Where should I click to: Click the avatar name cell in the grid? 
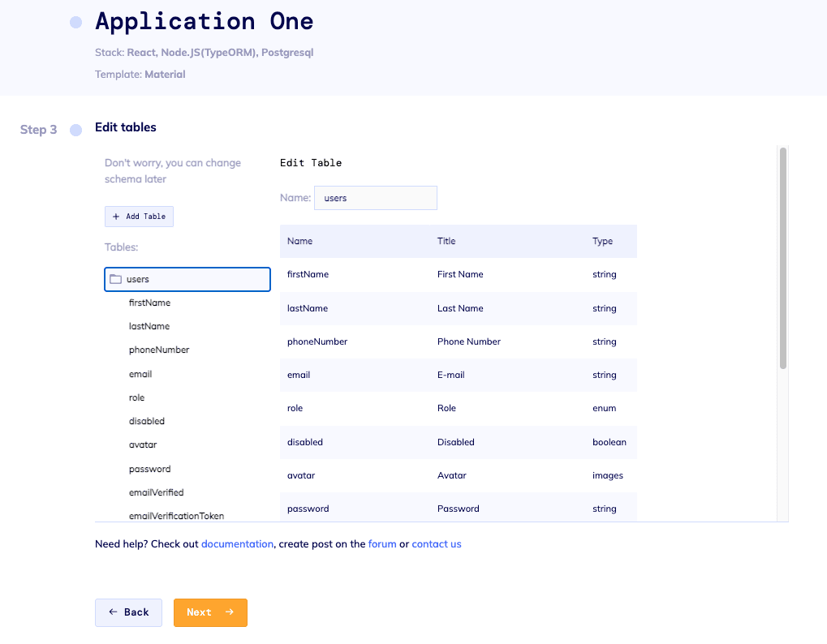[301, 475]
